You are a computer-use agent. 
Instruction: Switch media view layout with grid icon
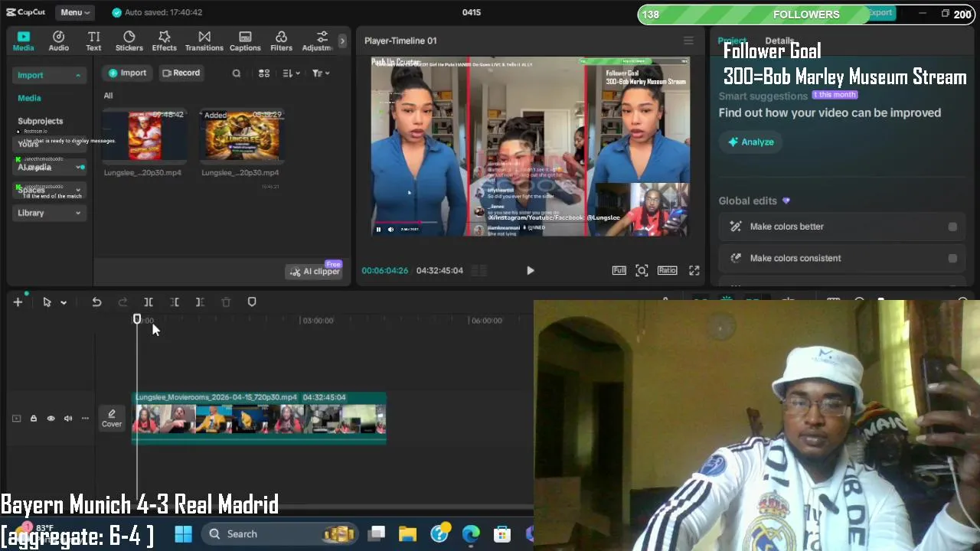click(264, 73)
